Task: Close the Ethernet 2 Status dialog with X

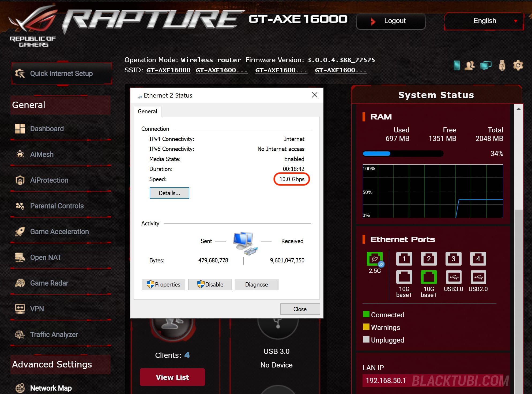Action: [315, 95]
